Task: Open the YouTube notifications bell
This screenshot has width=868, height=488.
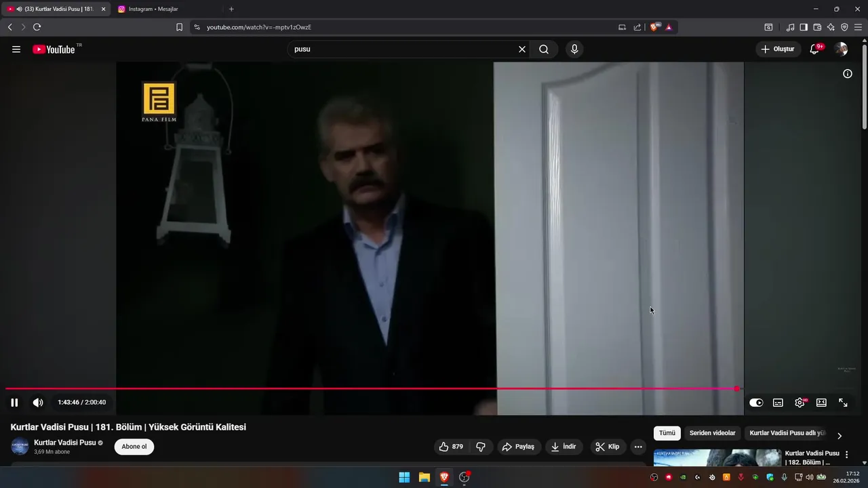Action: [814, 49]
